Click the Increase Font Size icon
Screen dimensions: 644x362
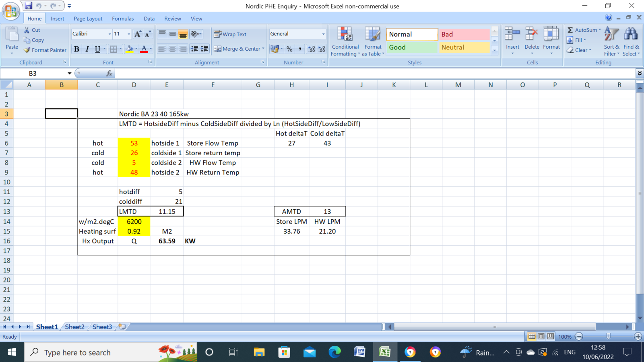(x=138, y=34)
